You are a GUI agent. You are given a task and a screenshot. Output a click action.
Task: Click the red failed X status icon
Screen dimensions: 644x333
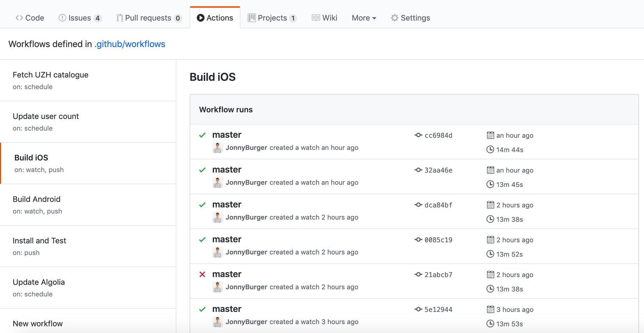[x=202, y=274]
